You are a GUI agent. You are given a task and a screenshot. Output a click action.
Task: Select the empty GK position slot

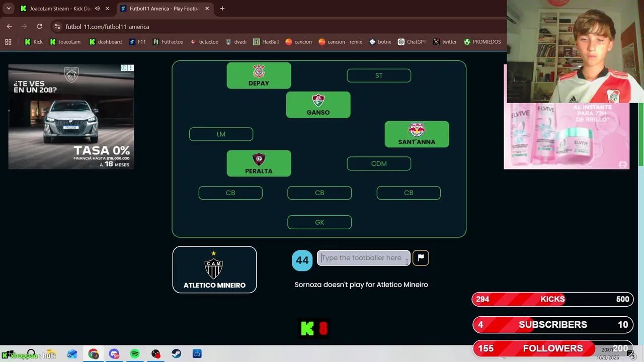pyautogui.click(x=319, y=222)
